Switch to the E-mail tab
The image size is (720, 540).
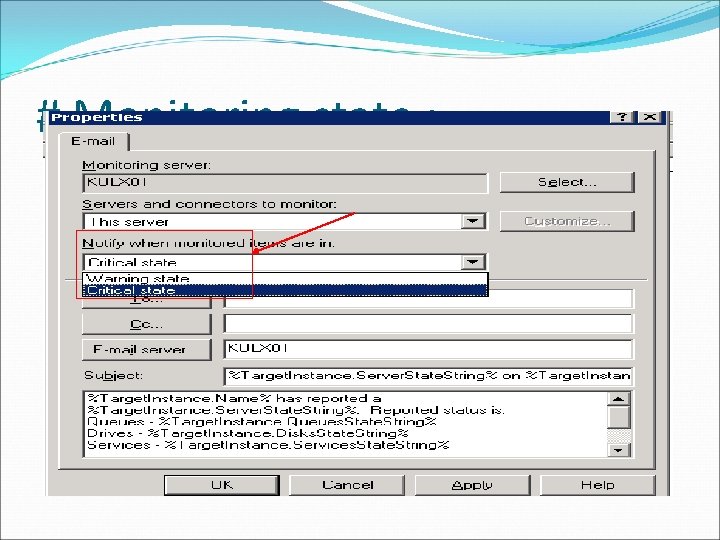93,141
